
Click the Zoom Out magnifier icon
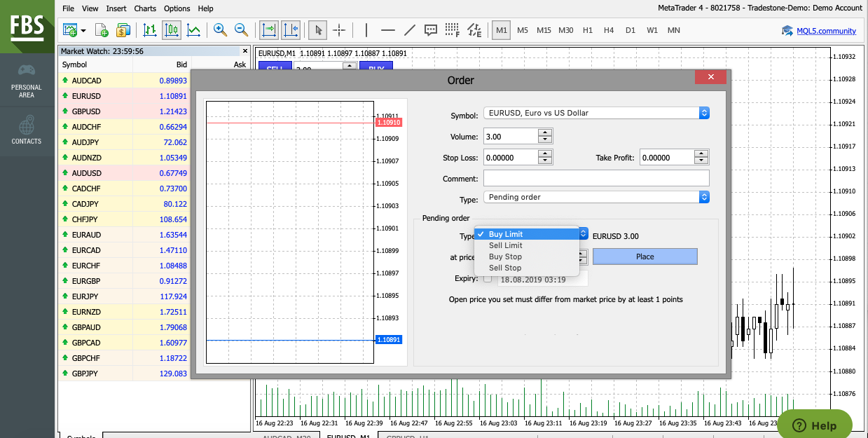[242, 30]
